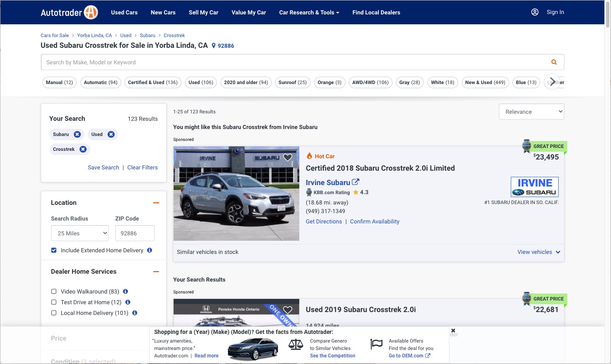The width and height of the screenshot is (611, 364).
Task: Remove the Crosstrek filter chip
Action: pos(83,149)
